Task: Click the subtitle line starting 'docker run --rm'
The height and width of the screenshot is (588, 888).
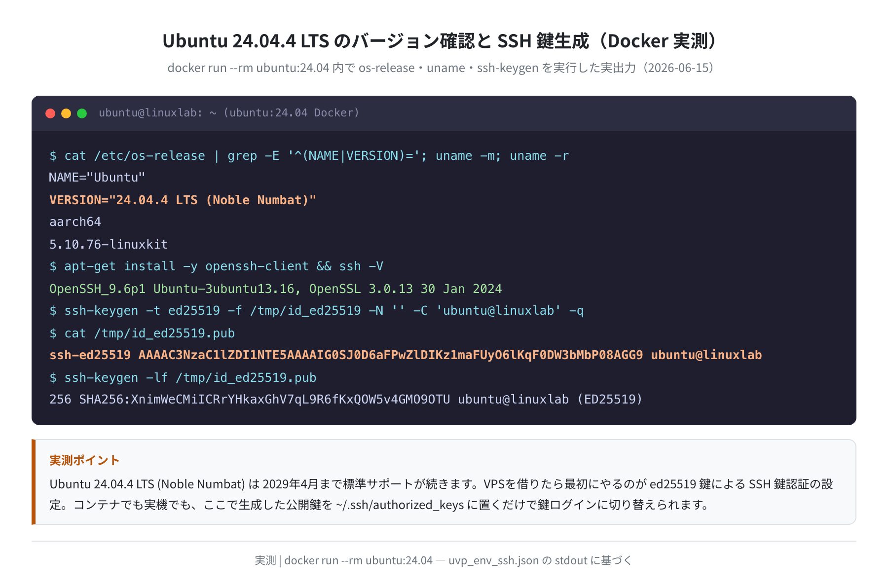Action: coord(441,68)
